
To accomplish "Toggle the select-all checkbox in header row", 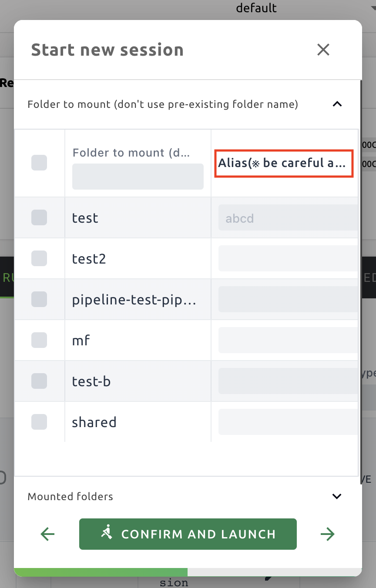I will pos(39,162).
